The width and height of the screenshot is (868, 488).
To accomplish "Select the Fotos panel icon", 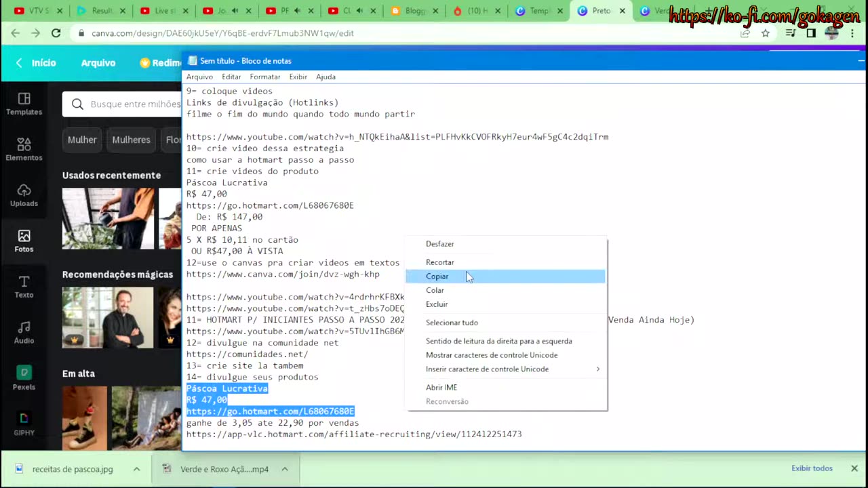I will [24, 235].
